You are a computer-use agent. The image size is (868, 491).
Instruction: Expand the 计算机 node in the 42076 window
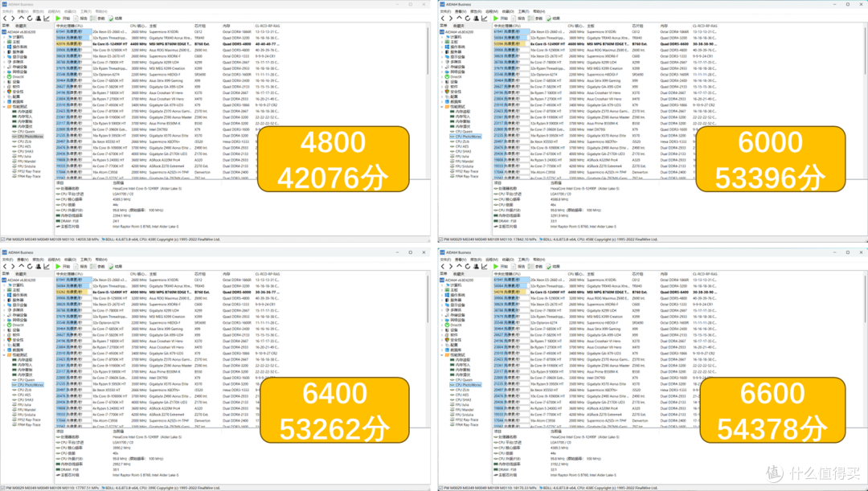(x=5, y=36)
